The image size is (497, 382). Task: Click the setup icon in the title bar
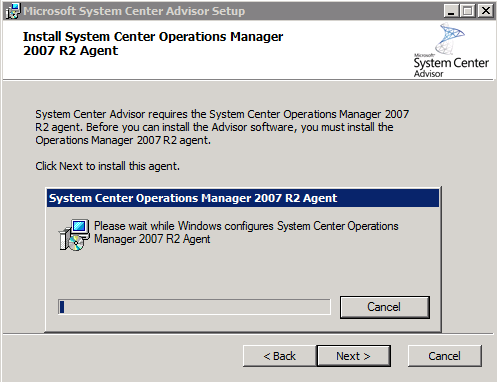click(x=13, y=11)
